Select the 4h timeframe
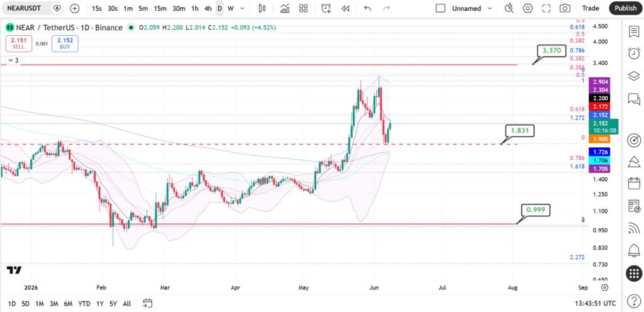 point(208,8)
